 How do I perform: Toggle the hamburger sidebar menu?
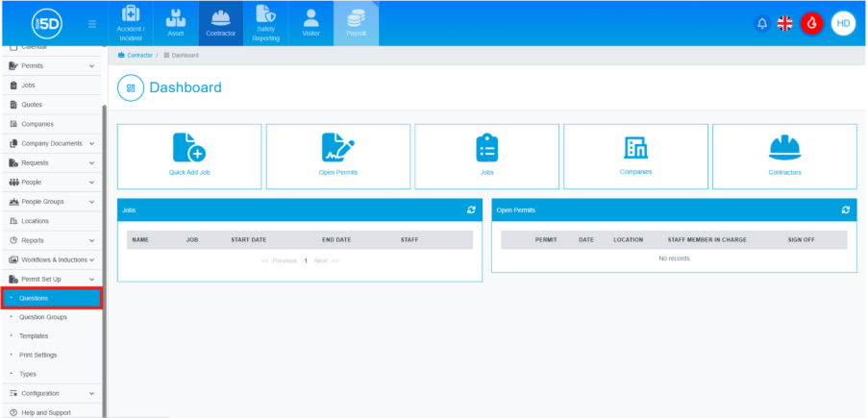coord(91,23)
